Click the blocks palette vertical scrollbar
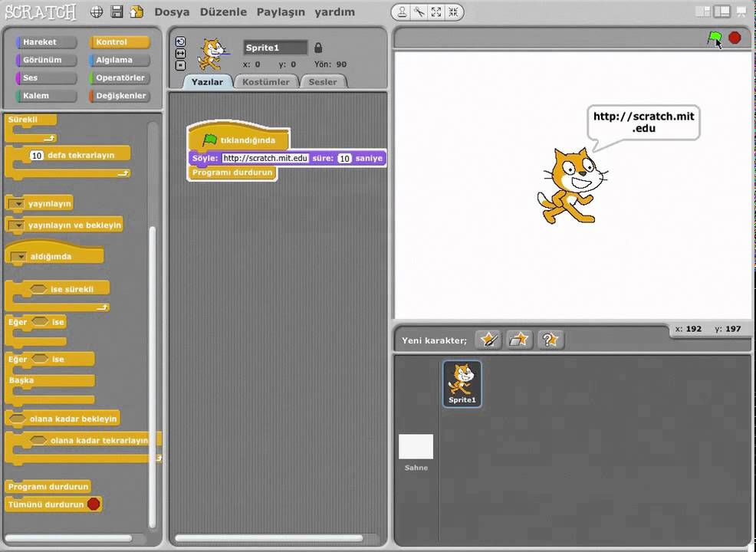 point(153,376)
